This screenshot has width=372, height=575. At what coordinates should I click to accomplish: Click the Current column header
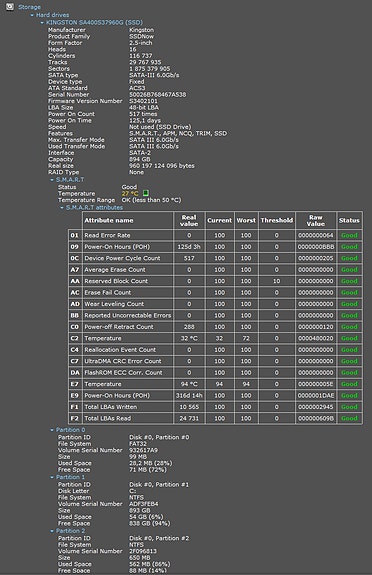[x=219, y=220]
